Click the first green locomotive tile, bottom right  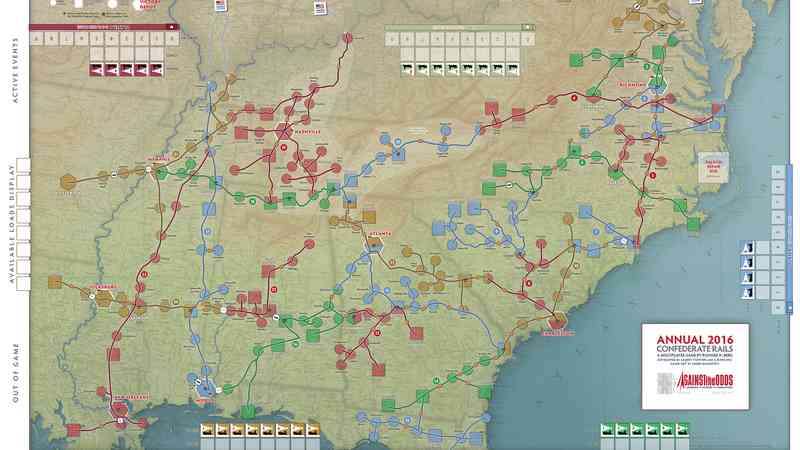click(x=609, y=429)
